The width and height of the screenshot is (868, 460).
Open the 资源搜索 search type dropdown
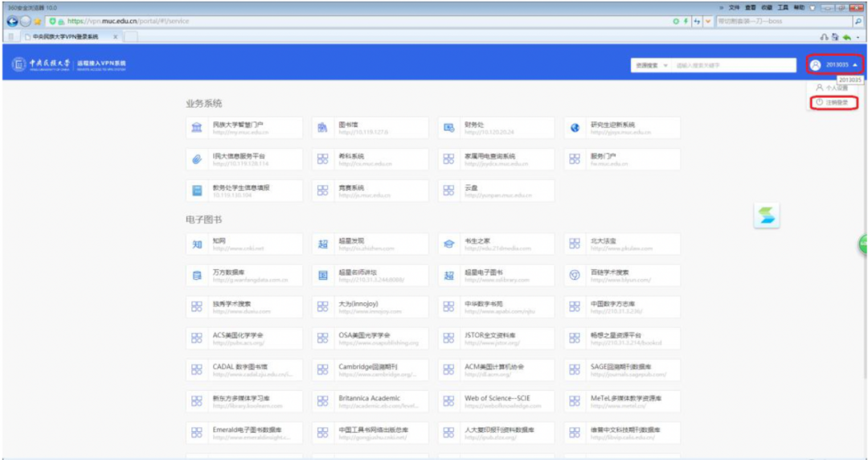[652, 65]
